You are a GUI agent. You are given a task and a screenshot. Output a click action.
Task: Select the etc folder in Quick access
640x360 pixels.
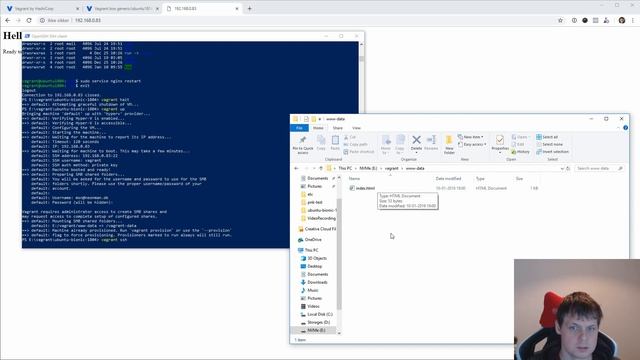(x=307, y=194)
